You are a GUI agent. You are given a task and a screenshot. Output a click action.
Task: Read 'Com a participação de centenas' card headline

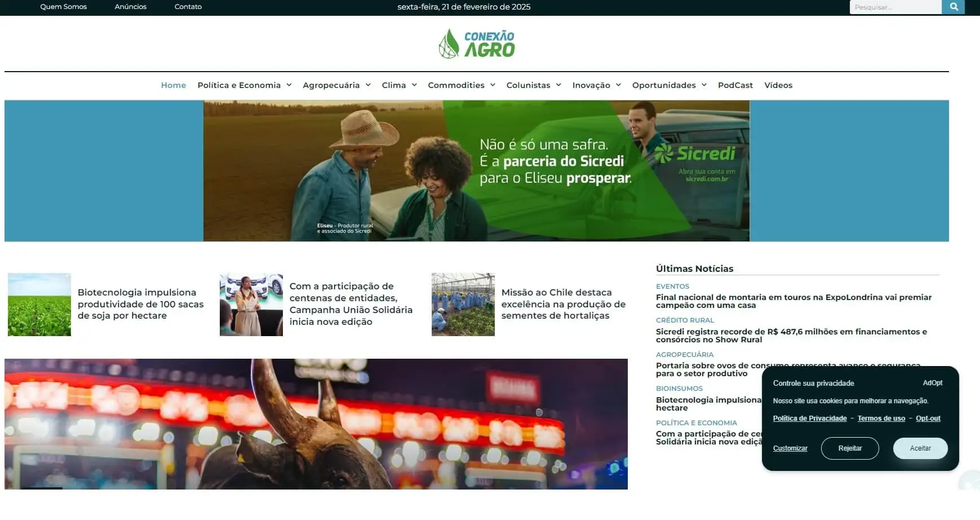tap(351, 304)
